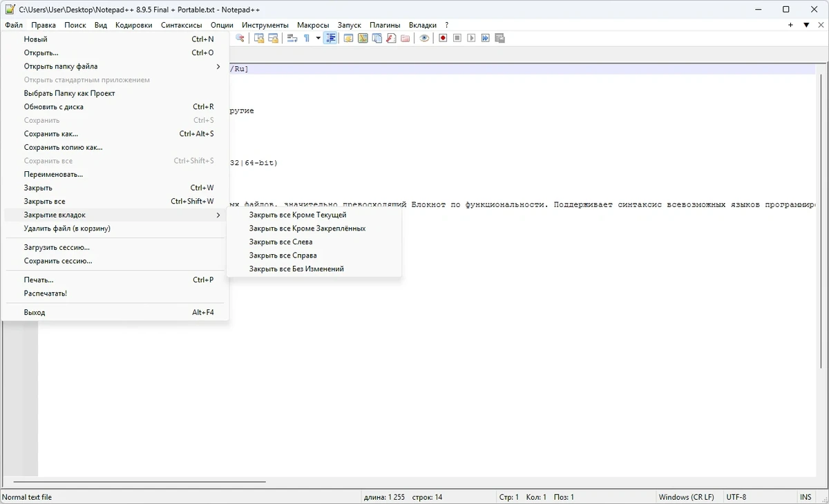This screenshot has height=504, width=829.
Task: Toggle Word Wrap toolbar icon
Action: tap(292, 38)
